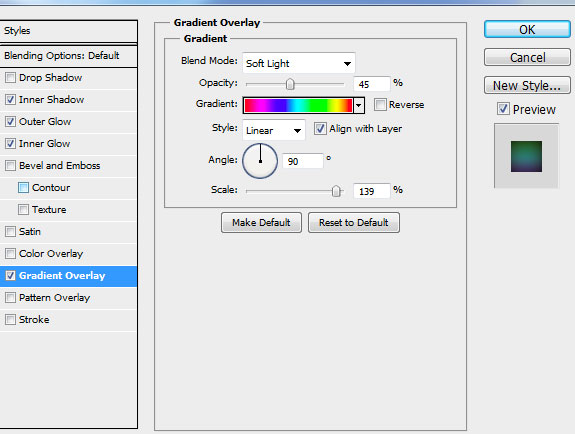Uncheck the Inner Shadow effect
The height and width of the screenshot is (434, 575).
[10, 99]
